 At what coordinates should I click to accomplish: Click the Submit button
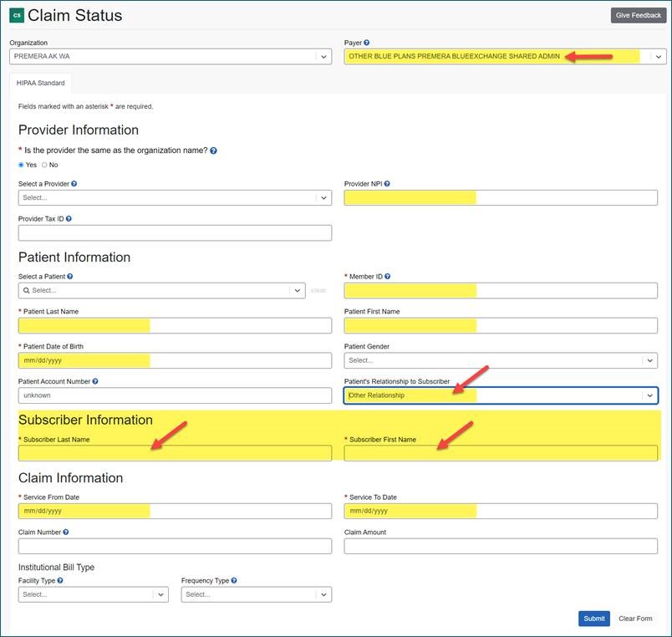(x=594, y=619)
